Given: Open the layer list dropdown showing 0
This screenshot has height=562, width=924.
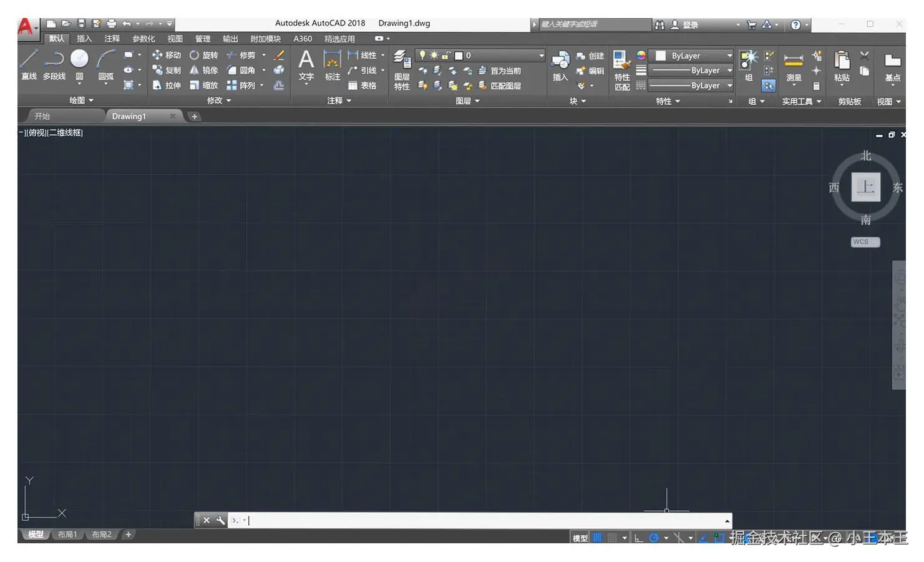Looking at the screenshot, I should point(480,56).
